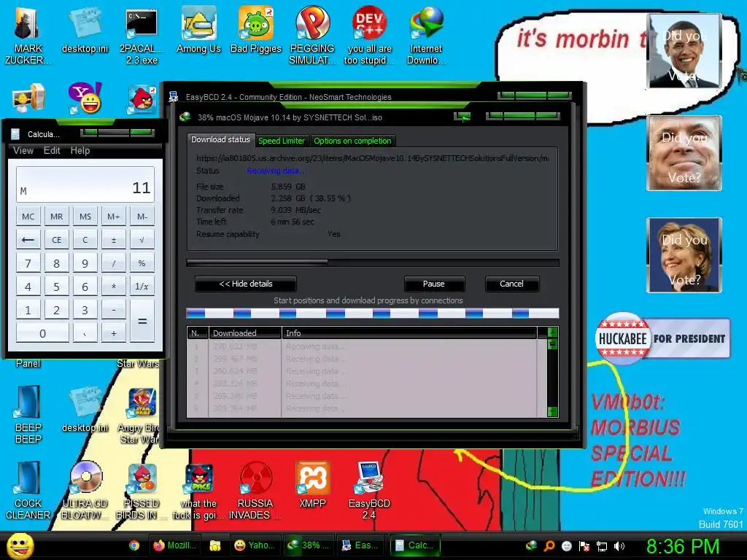
Task: Open the RUSSIA INVADES desktop icon
Action: pyautogui.click(x=255, y=491)
